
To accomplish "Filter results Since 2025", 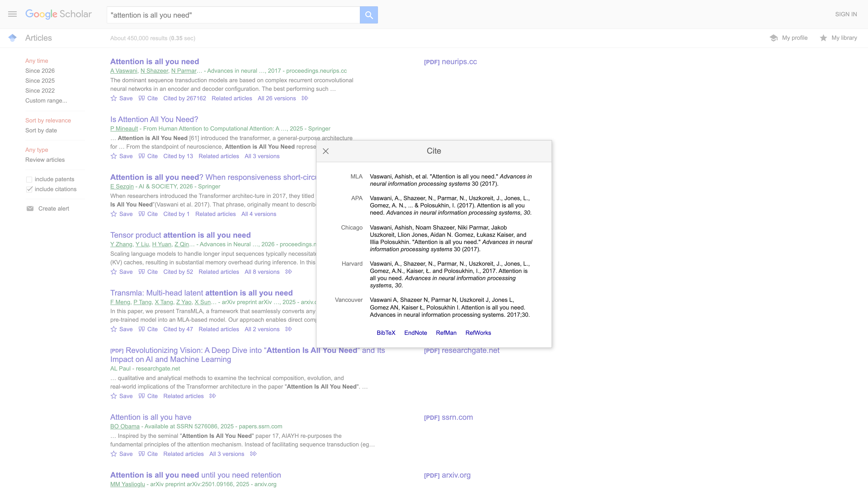I will pyautogui.click(x=40, y=80).
